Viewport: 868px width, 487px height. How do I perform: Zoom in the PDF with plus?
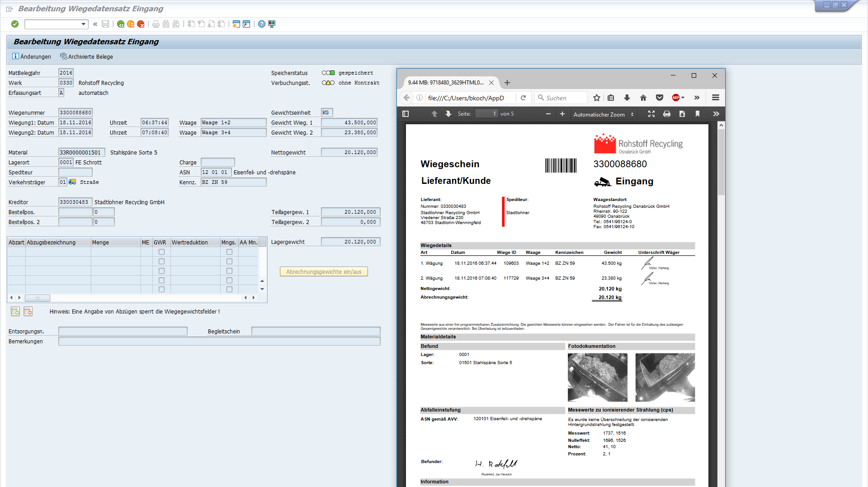[562, 114]
